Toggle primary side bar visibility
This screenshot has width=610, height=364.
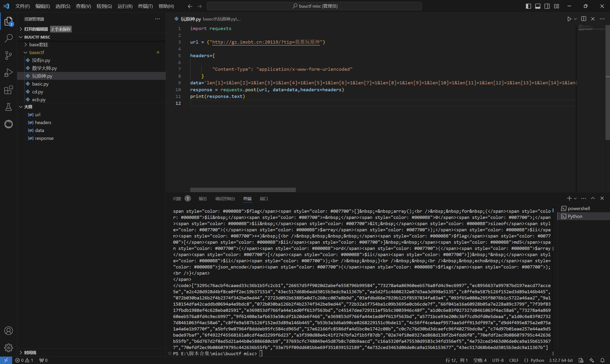528,6
